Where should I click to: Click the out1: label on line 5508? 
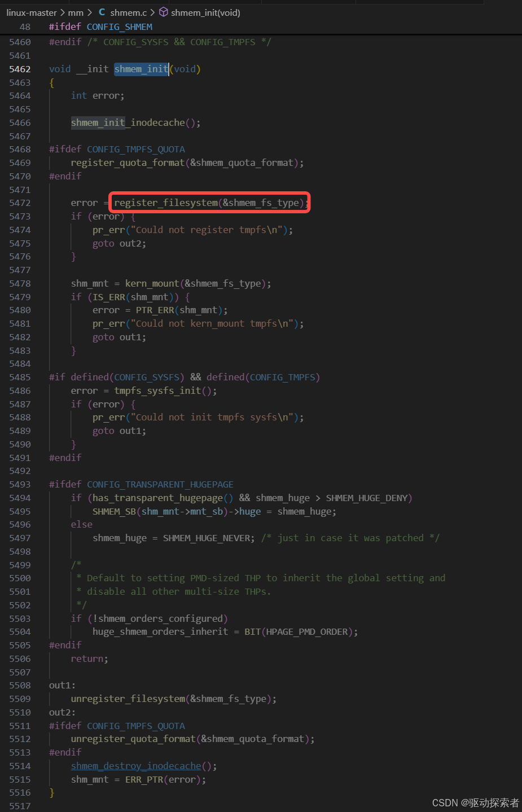click(x=62, y=685)
